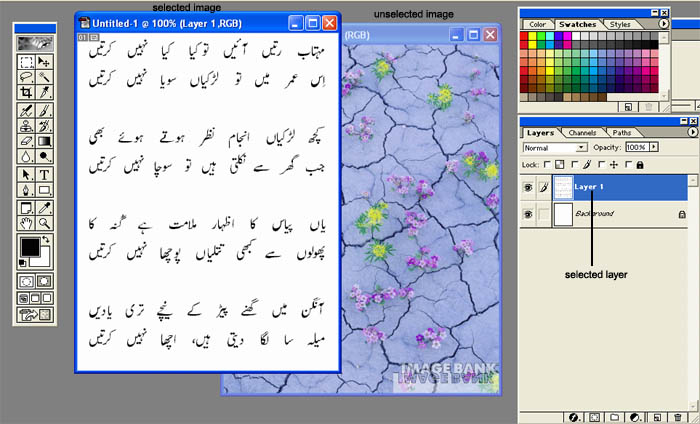
Task: Select the Eraser tool
Action: [27, 141]
